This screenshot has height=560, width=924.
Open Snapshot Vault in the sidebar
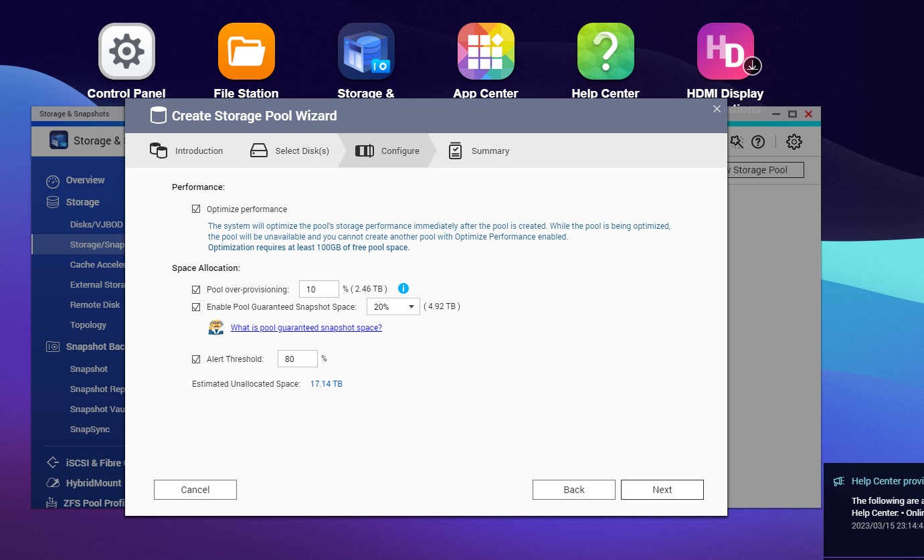[97, 409]
